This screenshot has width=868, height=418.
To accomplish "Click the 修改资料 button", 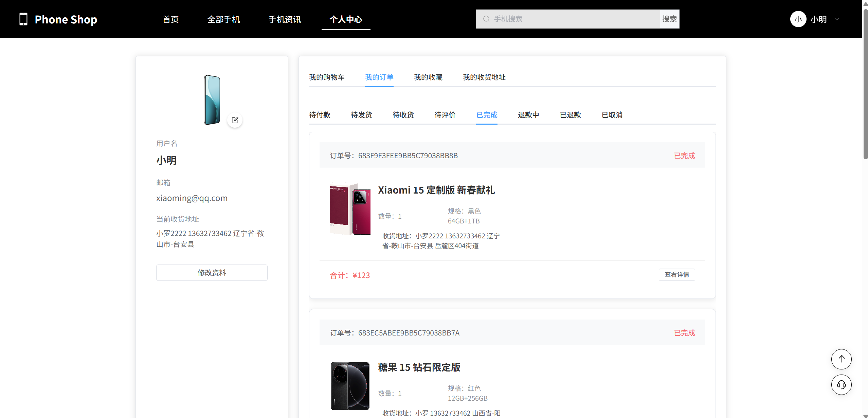I will pos(212,273).
